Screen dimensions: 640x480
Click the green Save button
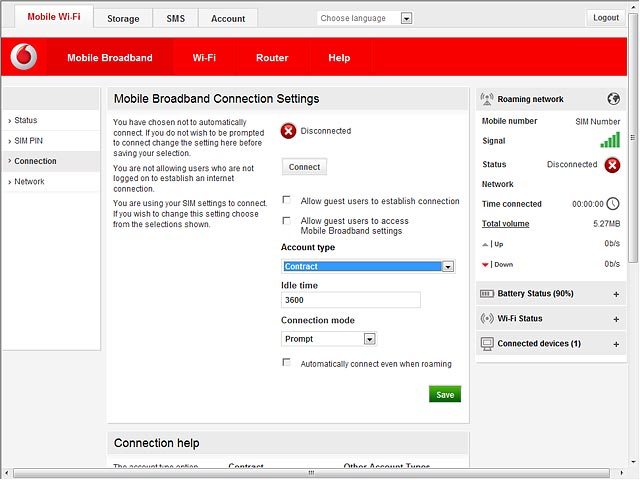pyautogui.click(x=445, y=394)
